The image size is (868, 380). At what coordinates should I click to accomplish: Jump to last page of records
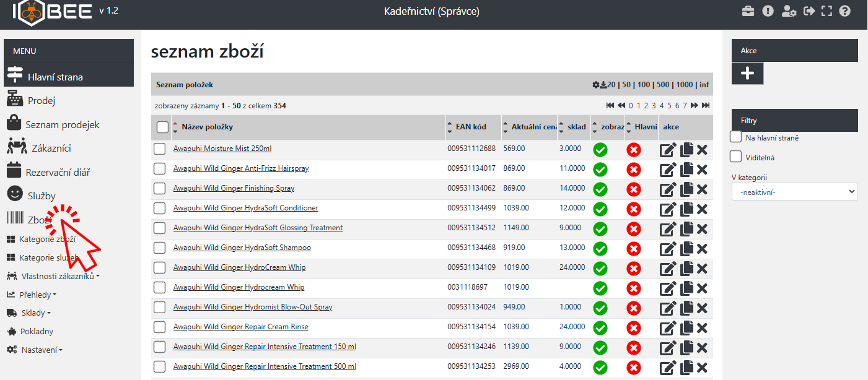coord(706,106)
